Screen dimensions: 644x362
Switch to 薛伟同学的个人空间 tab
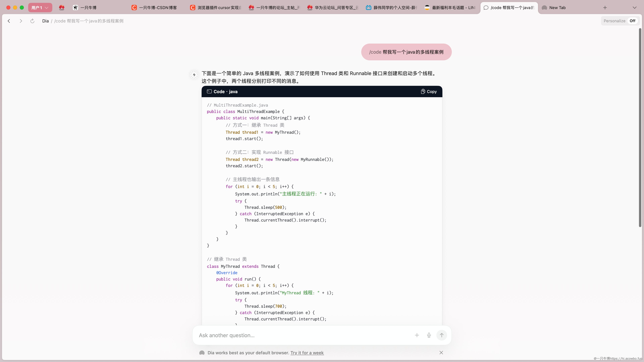391,8
